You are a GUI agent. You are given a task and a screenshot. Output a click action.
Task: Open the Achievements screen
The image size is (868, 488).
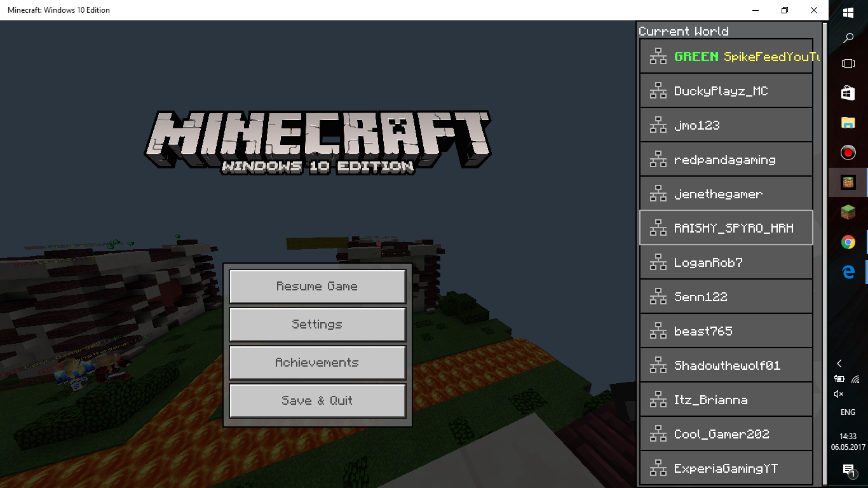pos(317,363)
